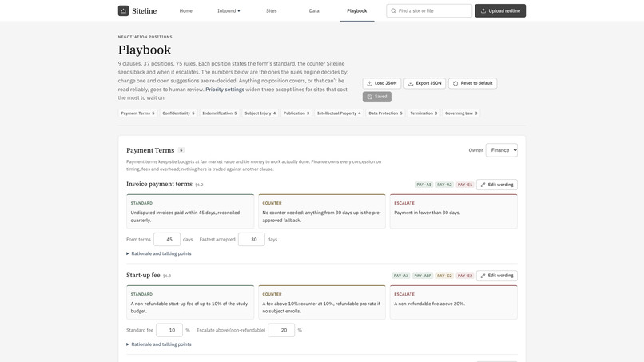Click the Payment Terms section heading
The image size is (644, 362).
click(x=150, y=150)
